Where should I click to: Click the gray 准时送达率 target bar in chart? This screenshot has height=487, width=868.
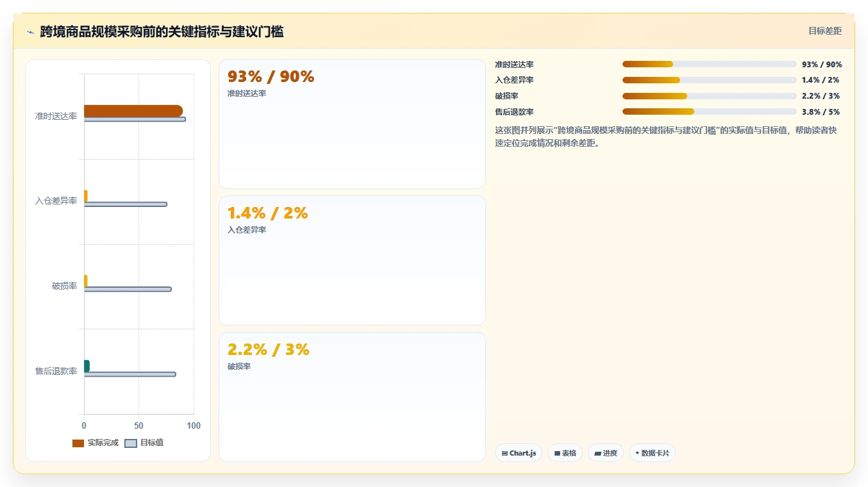pyautogui.click(x=135, y=119)
